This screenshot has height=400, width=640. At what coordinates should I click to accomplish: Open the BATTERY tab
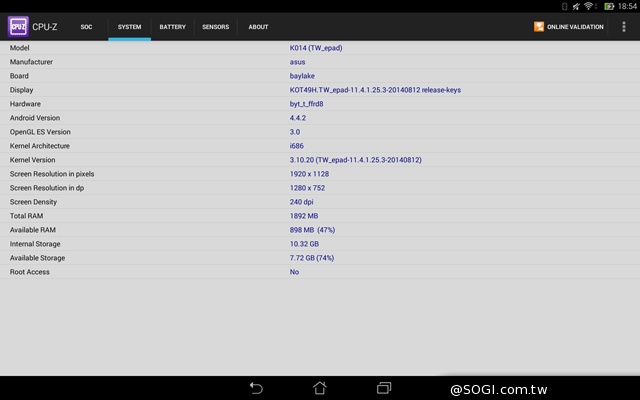(x=172, y=27)
